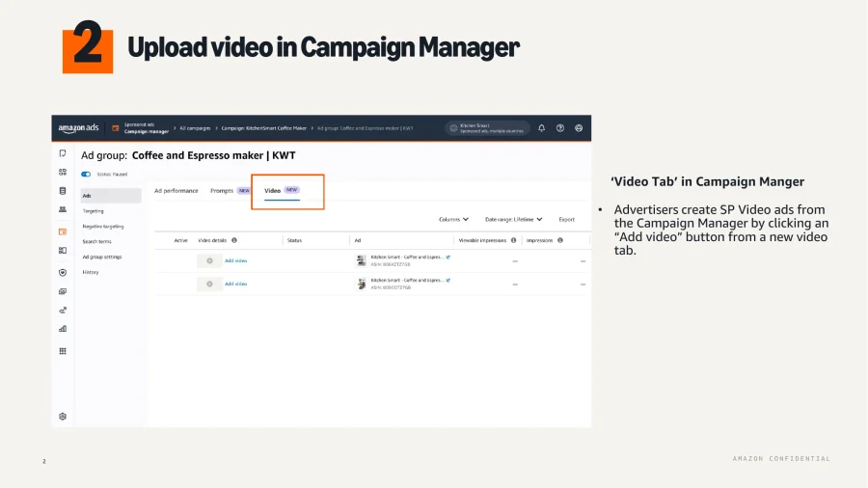Open the shield icon in sidebar

pos(63,272)
